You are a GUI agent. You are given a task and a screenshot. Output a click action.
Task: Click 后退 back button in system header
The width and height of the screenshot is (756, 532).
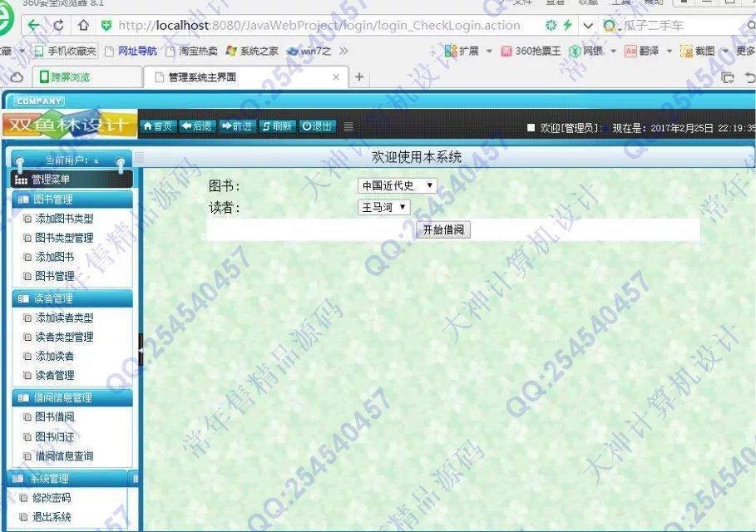[197, 126]
